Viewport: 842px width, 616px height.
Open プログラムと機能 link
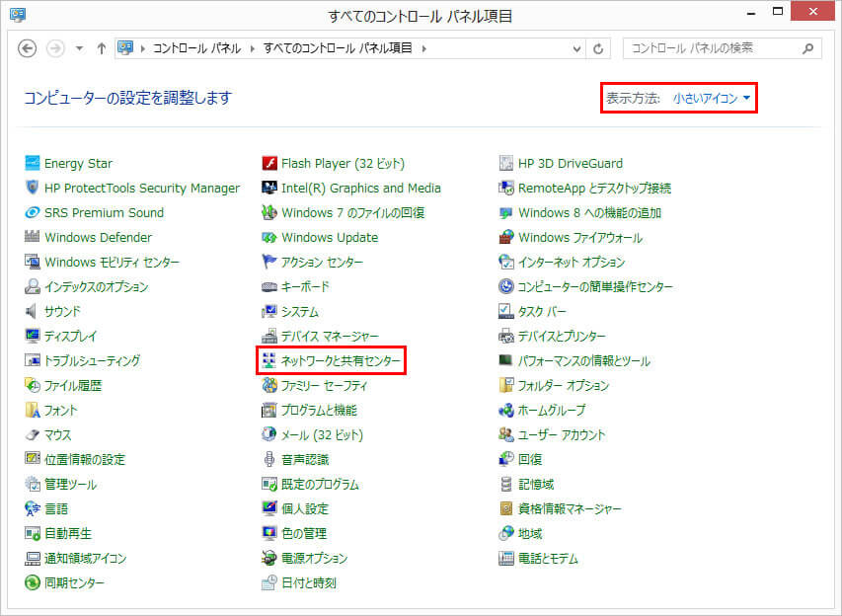[x=319, y=411]
